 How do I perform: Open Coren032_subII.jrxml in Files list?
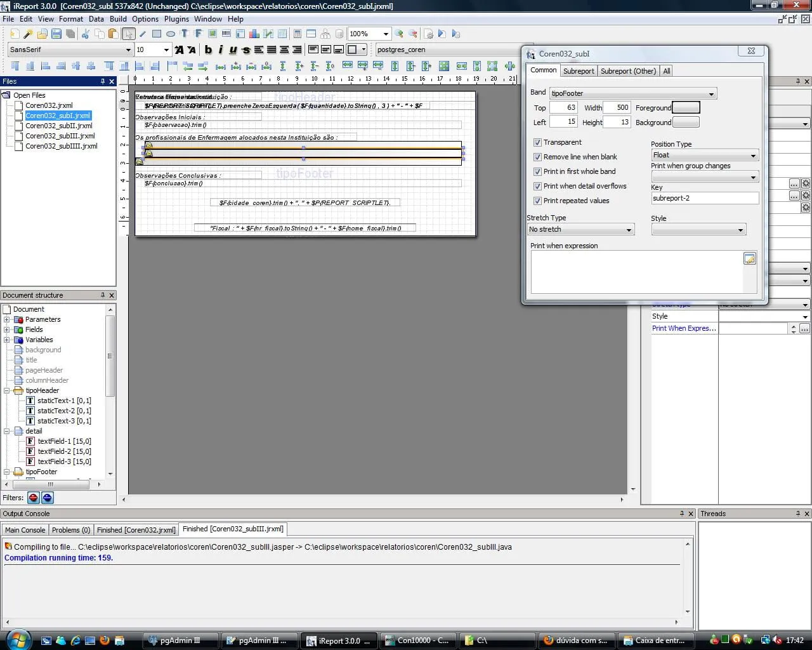coord(58,126)
